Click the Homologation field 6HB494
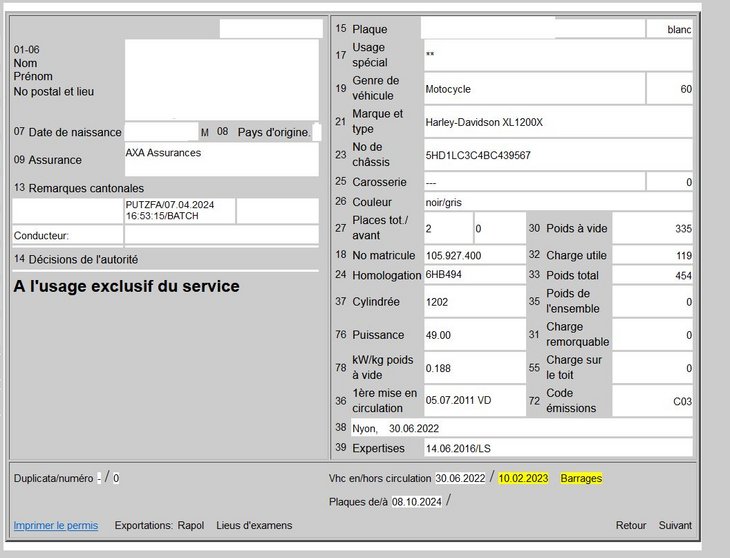The image size is (730, 558). click(473, 275)
